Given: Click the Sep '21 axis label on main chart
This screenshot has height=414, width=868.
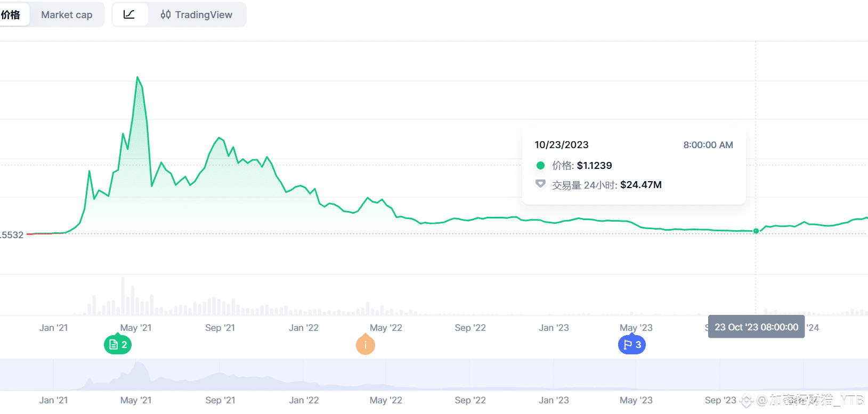Looking at the screenshot, I should click(x=220, y=328).
